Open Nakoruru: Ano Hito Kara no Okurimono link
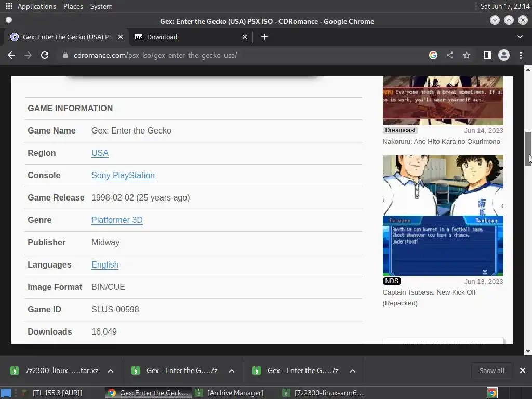The height and width of the screenshot is (399, 532). 441,141
